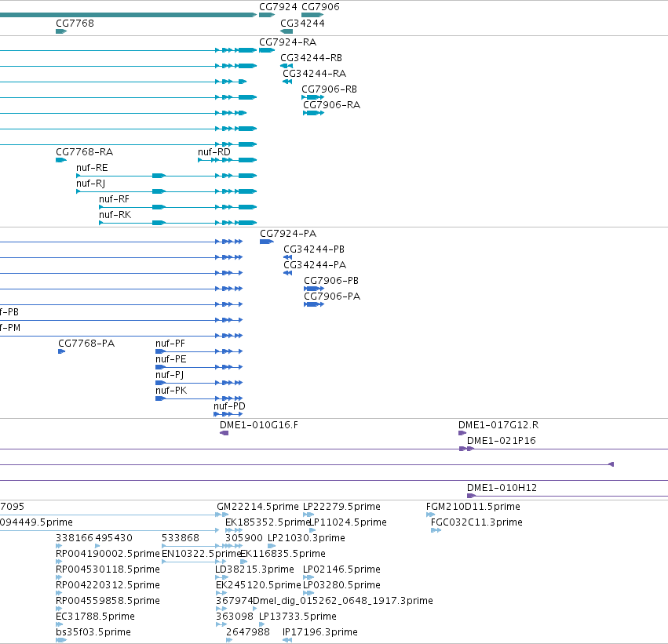Select the LD38215.3prime EST label
The image size is (668, 644).
pyautogui.click(x=254, y=570)
